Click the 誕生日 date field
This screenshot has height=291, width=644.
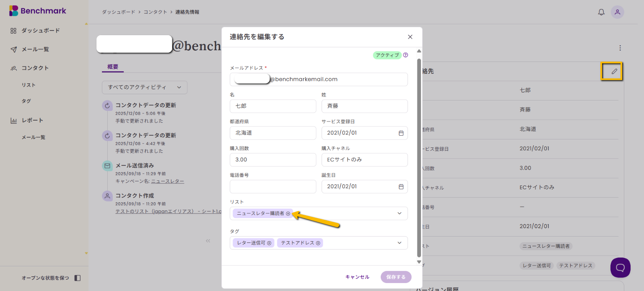tap(365, 187)
